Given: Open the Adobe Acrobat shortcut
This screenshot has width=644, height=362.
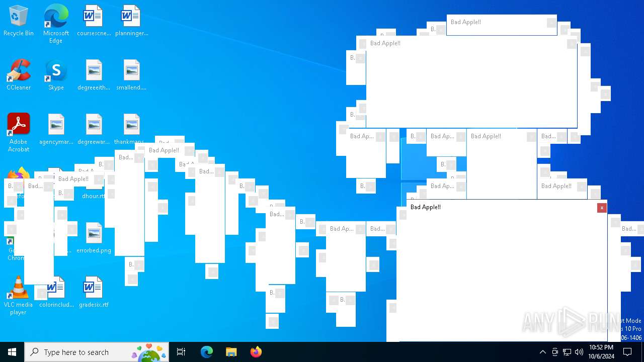Looking at the screenshot, I should click(x=19, y=133).
